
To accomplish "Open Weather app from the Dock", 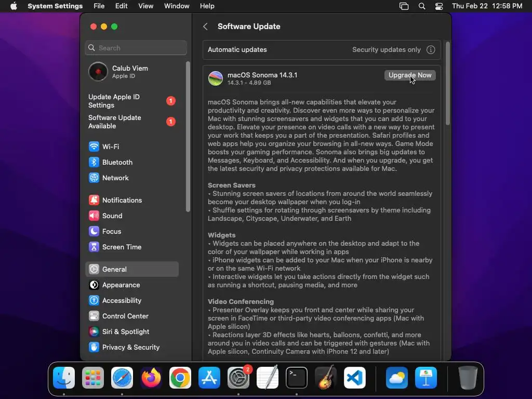I will coord(397,378).
